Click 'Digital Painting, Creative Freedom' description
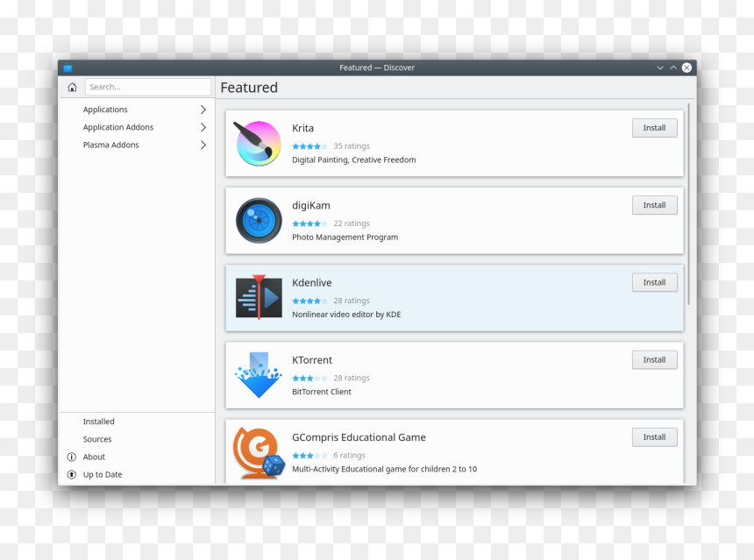The width and height of the screenshot is (754, 560). point(354,160)
